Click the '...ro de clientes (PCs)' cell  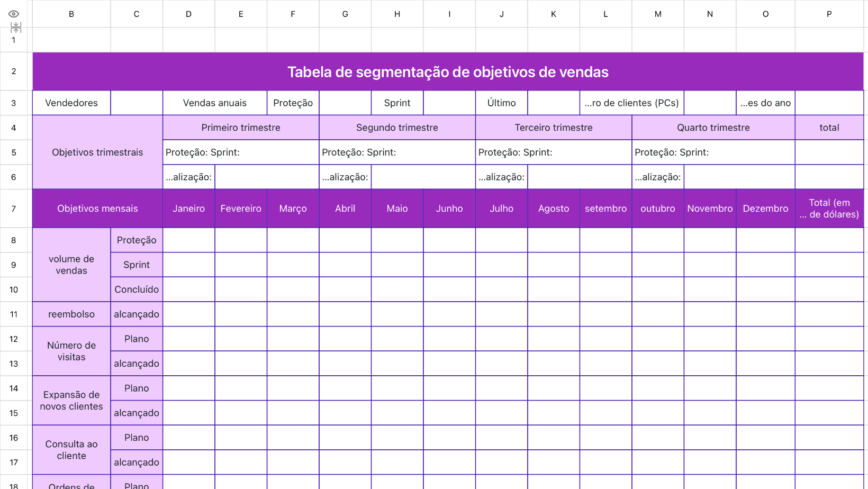click(x=632, y=103)
